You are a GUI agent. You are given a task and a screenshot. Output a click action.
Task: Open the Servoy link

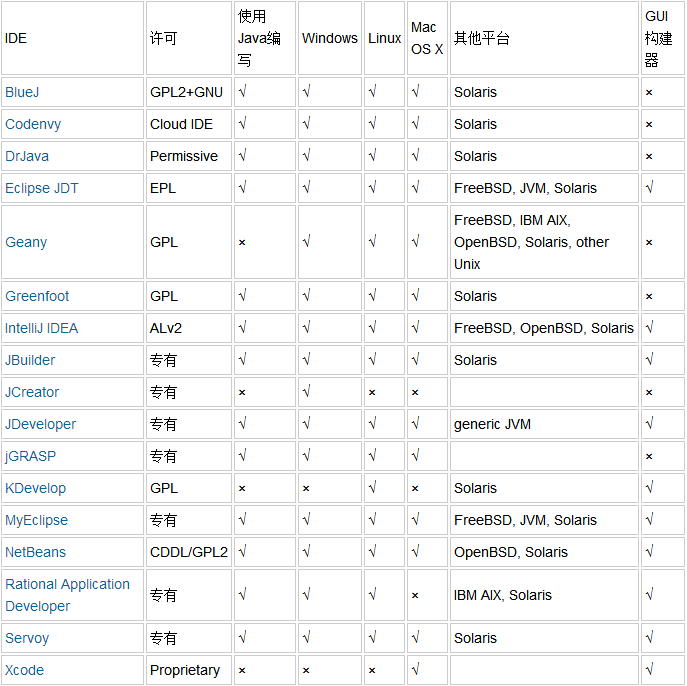pos(27,638)
